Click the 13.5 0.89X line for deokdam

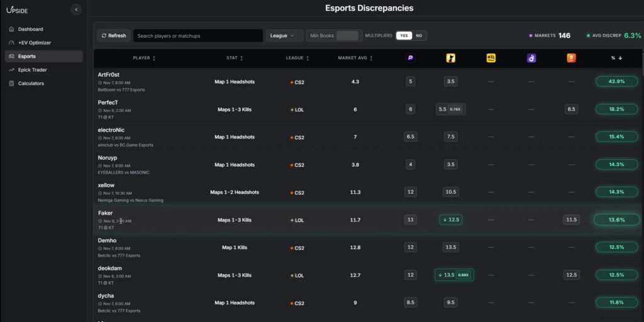(x=454, y=275)
